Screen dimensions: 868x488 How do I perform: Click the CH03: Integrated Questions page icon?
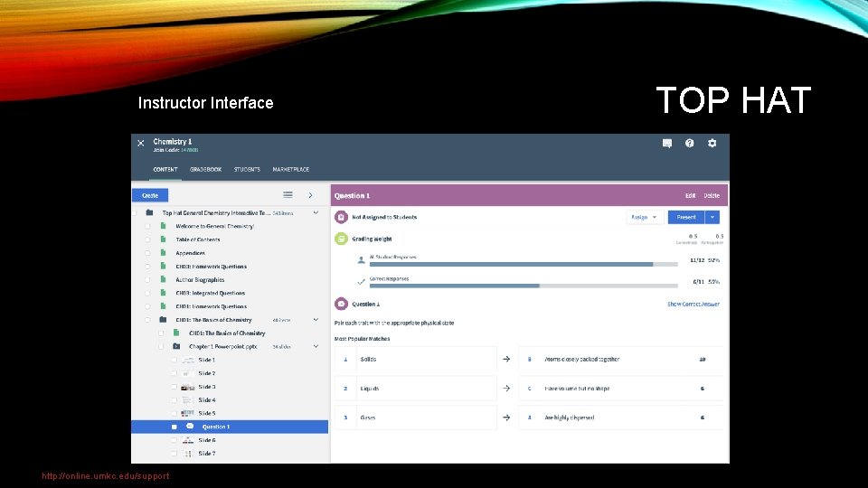point(164,293)
